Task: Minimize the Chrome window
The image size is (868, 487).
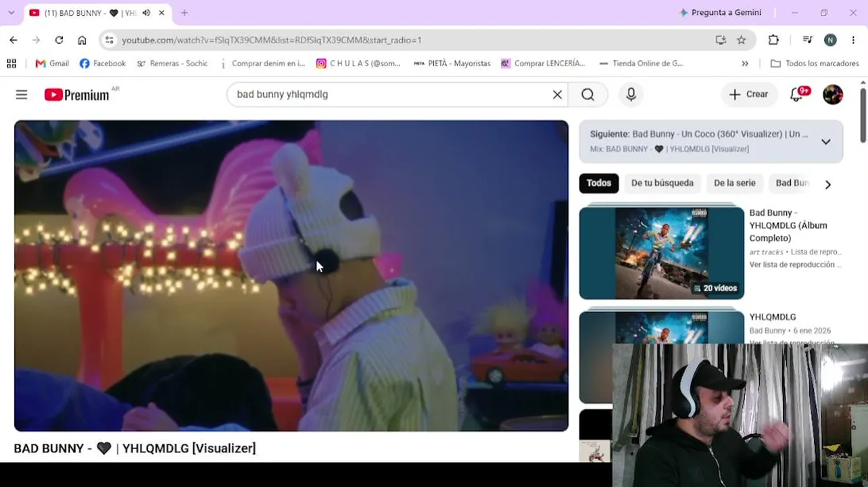Action: click(795, 13)
